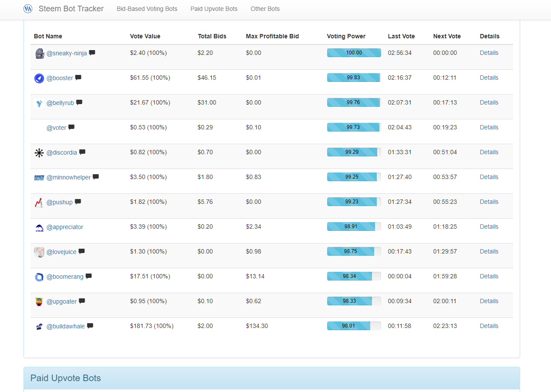Image resolution: width=551 pixels, height=392 pixels.
Task: Click comment bubble next to @booster
Action: coord(78,78)
